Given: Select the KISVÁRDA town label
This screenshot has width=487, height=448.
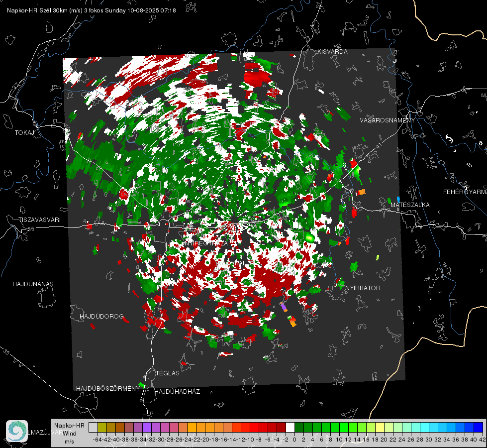Looking at the screenshot, I should (x=332, y=52).
